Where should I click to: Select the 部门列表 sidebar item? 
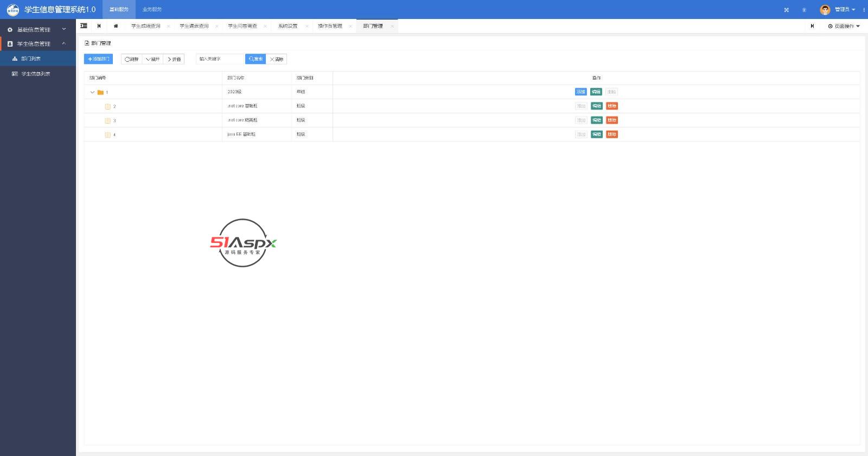(38, 59)
